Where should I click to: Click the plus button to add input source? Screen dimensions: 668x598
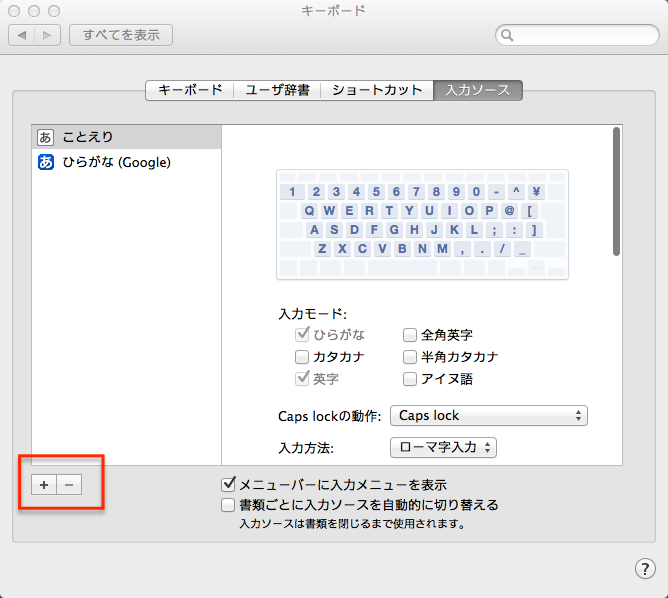pos(44,484)
